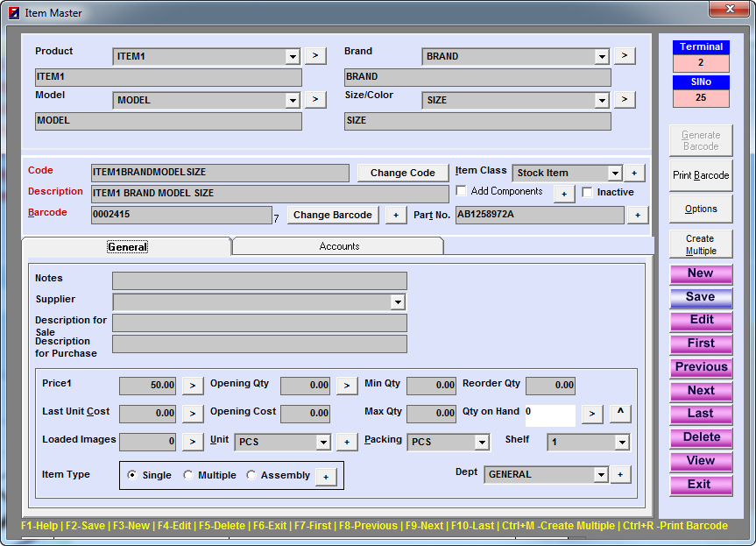Open the Shelf dropdown
756x546 pixels.
[x=621, y=443]
